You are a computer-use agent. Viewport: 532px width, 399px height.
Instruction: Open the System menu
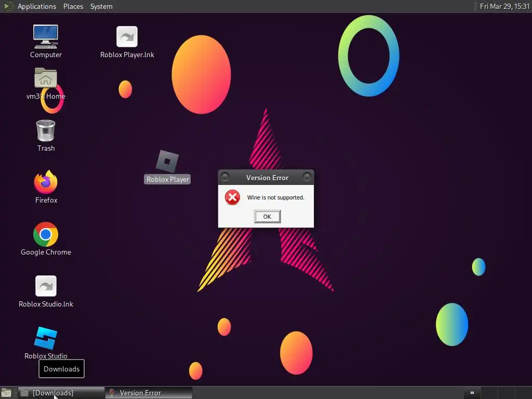[101, 6]
